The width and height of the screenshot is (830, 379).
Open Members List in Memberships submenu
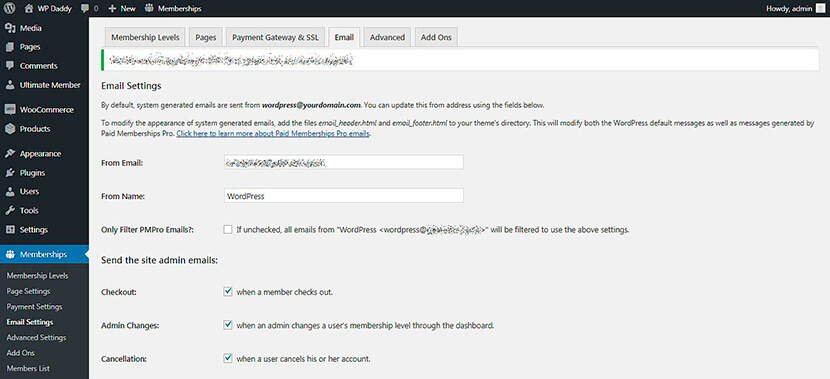coord(28,368)
